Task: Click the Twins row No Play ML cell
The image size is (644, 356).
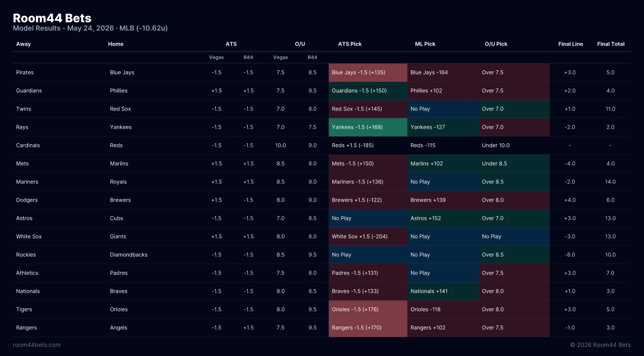Action: (443, 109)
